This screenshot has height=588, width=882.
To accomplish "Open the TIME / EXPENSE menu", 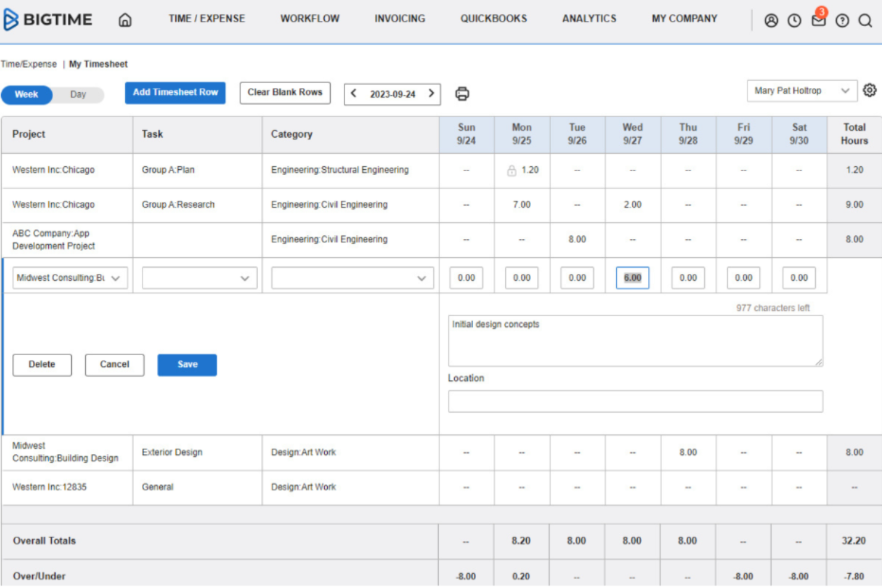I will (x=207, y=19).
